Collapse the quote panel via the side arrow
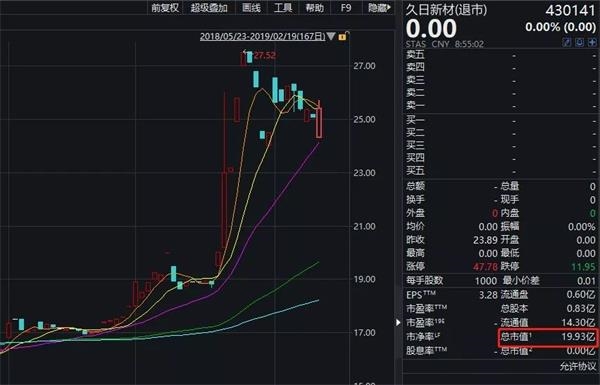Screen dimensions: 600x385 (398, 323)
